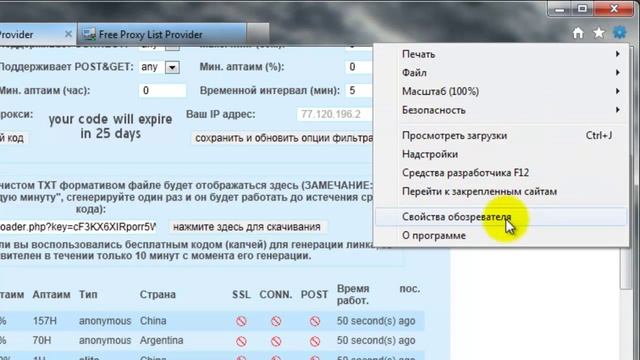
Task: Open the Безопасность submenu
Action: [501, 110]
